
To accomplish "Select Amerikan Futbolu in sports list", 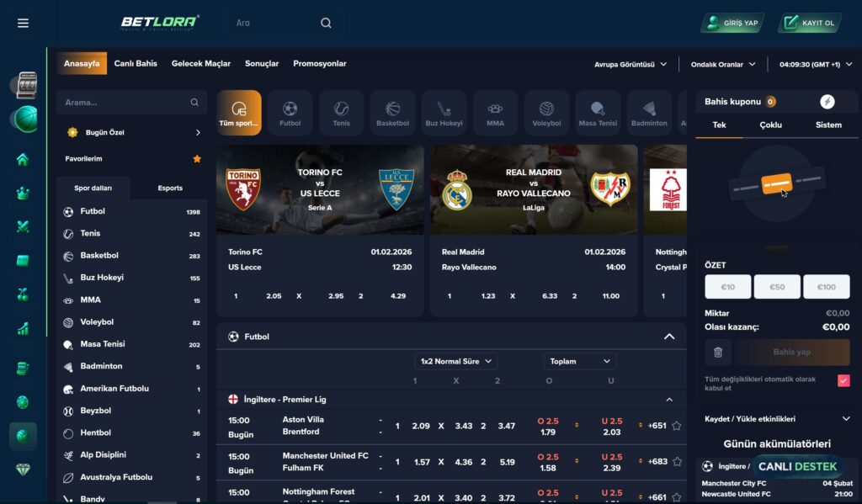I will tap(131, 389).
